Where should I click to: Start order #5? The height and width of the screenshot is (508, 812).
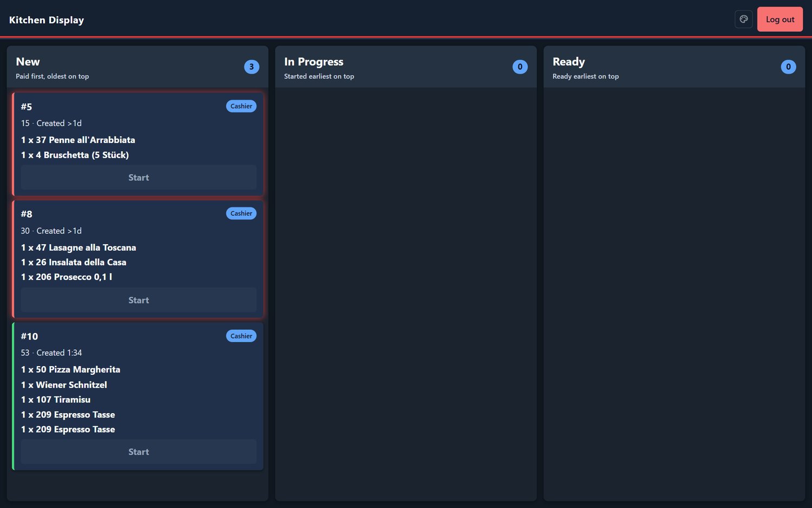(139, 178)
